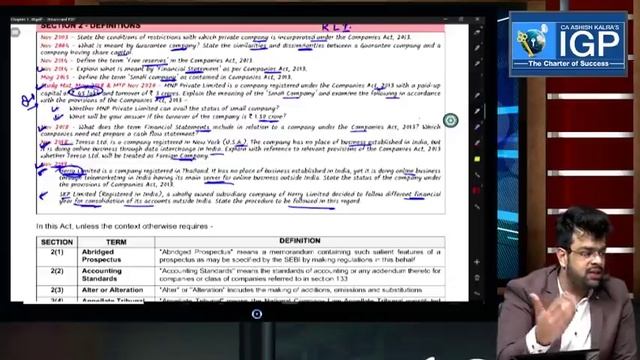Click the line 'In this Act, unless the context otherwise requires'
Image resolution: width=640 pixels, height=360 pixels.
pyautogui.click(x=124, y=226)
